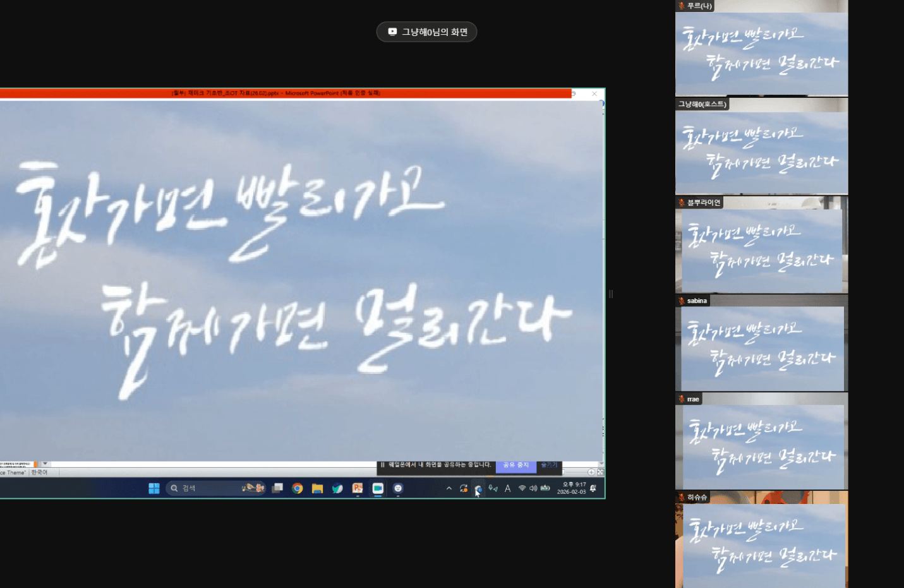Viewport: 904px width, 588px height.
Task: Click the sync refresh icon in system tray
Action: coord(464,488)
